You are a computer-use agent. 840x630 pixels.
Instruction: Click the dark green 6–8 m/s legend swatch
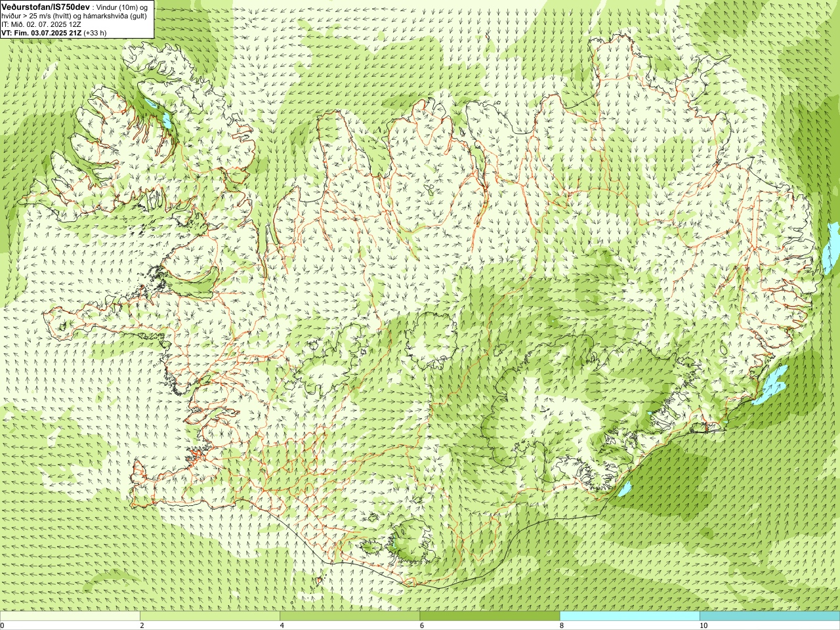(x=490, y=617)
